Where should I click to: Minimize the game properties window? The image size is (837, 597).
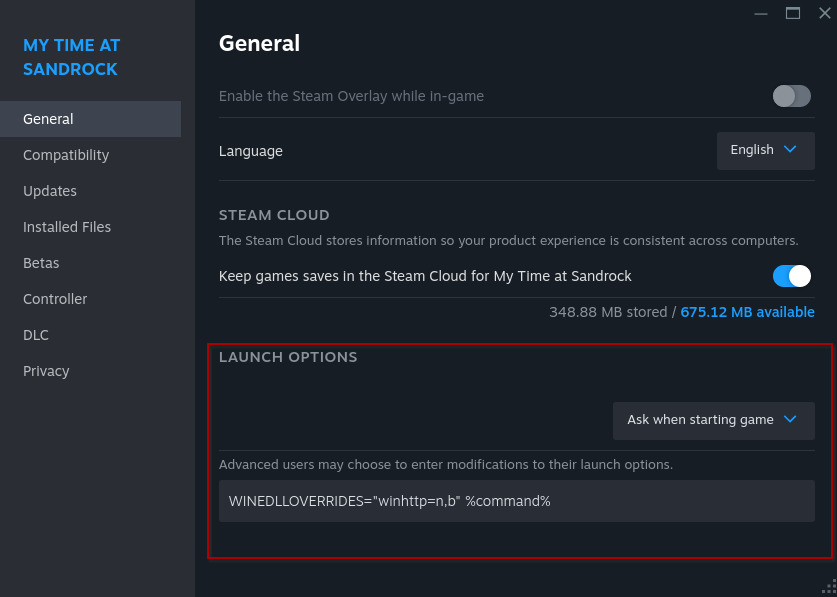pyautogui.click(x=761, y=13)
